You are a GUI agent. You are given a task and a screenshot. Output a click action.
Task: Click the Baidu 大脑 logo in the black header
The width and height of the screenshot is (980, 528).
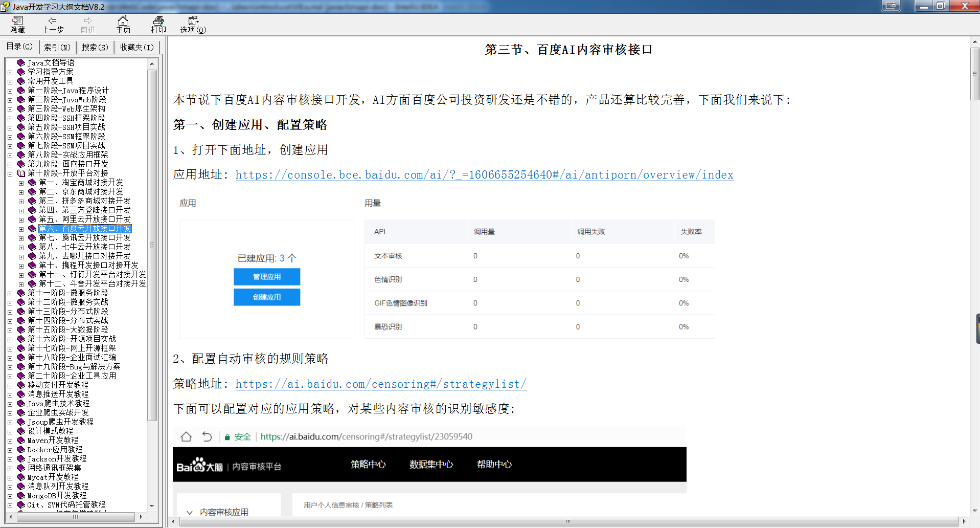pos(199,465)
